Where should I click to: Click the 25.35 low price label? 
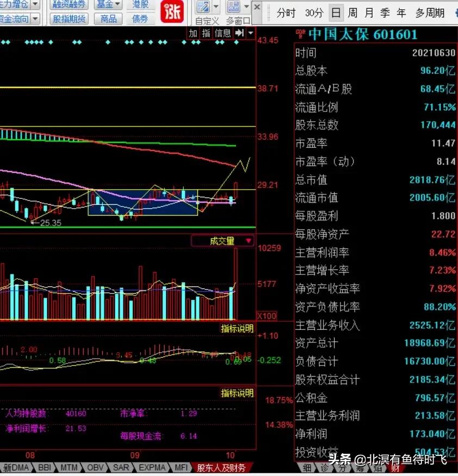tap(51, 223)
